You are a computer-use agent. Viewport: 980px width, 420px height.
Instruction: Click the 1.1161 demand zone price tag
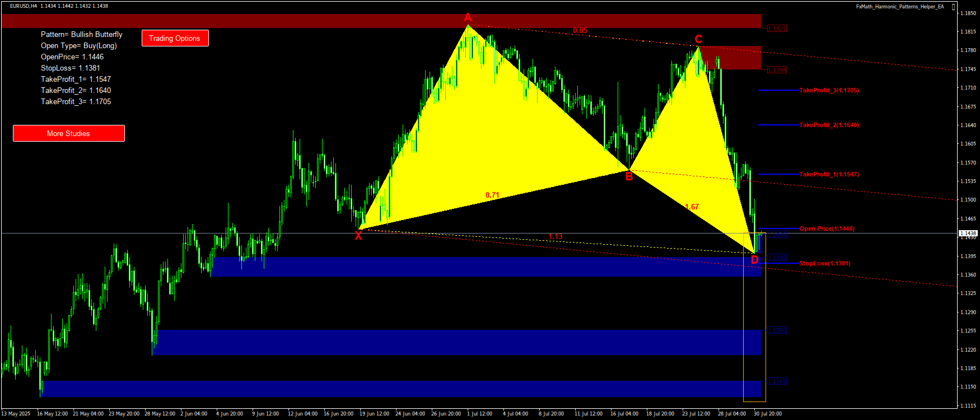[777, 381]
